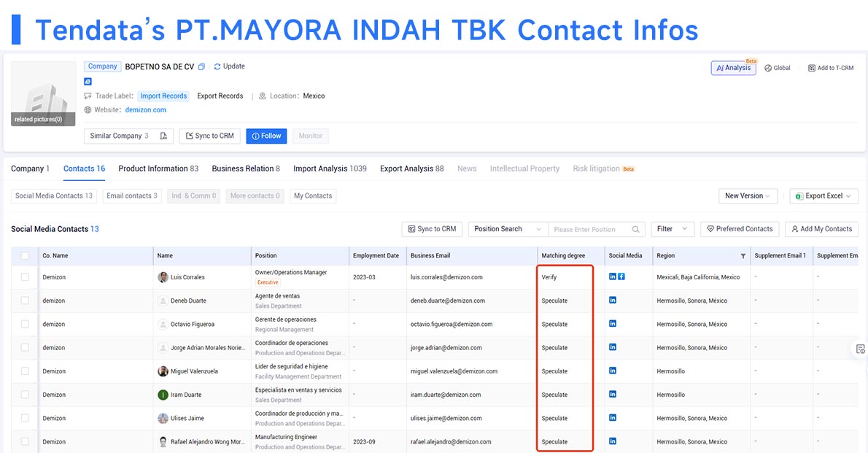Select the Import Records trade label
This screenshot has height=453, width=868.
coord(163,96)
